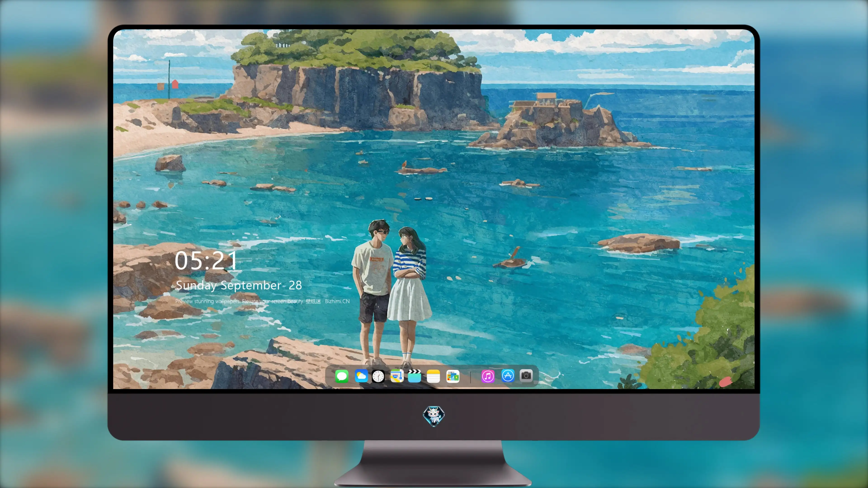
Task: Open the Camera app in the dock
Action: (526, 375)
